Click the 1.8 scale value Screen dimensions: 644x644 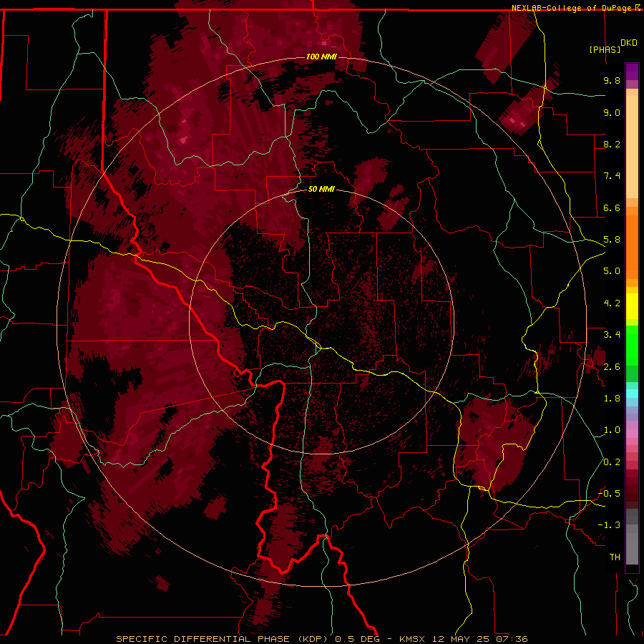click(612, 399)
